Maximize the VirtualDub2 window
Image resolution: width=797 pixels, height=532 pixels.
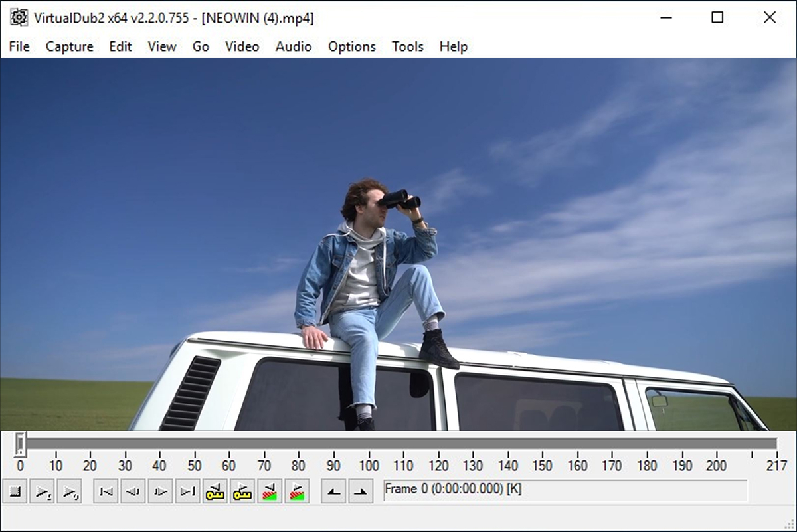tap(717, 18)
